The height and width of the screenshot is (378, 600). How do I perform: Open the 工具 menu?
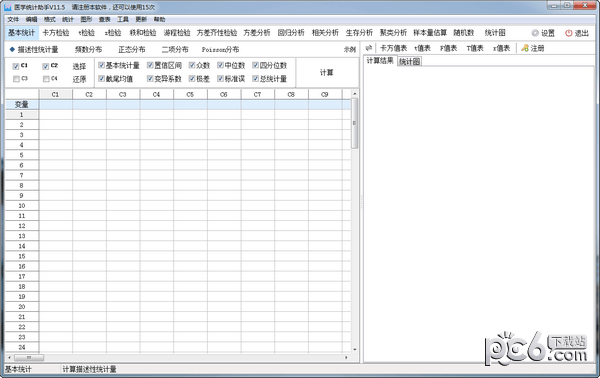[123, 19]
